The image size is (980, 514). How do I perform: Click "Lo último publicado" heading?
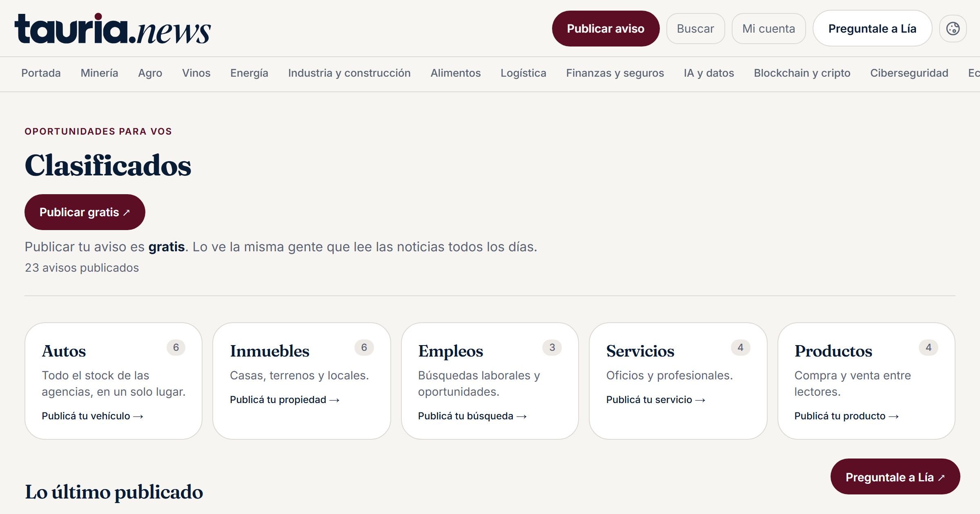click(x=114, y=492)
